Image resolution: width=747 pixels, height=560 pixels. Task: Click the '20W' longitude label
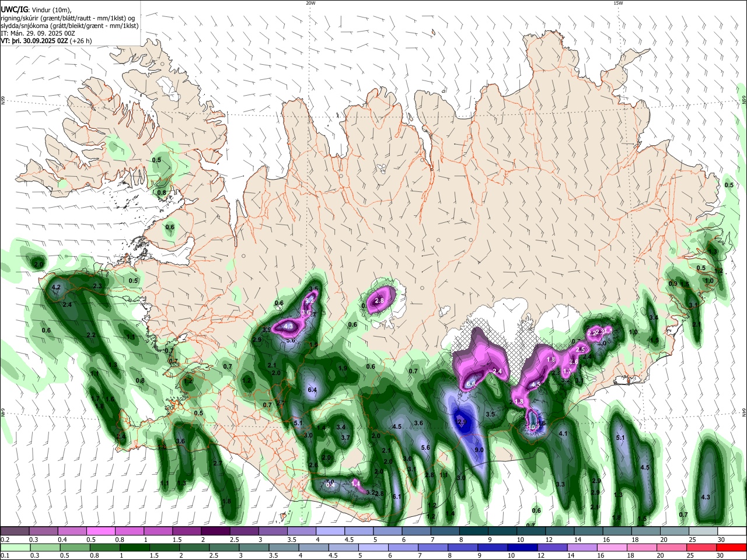pyautogui.click(x=310, y=3)
